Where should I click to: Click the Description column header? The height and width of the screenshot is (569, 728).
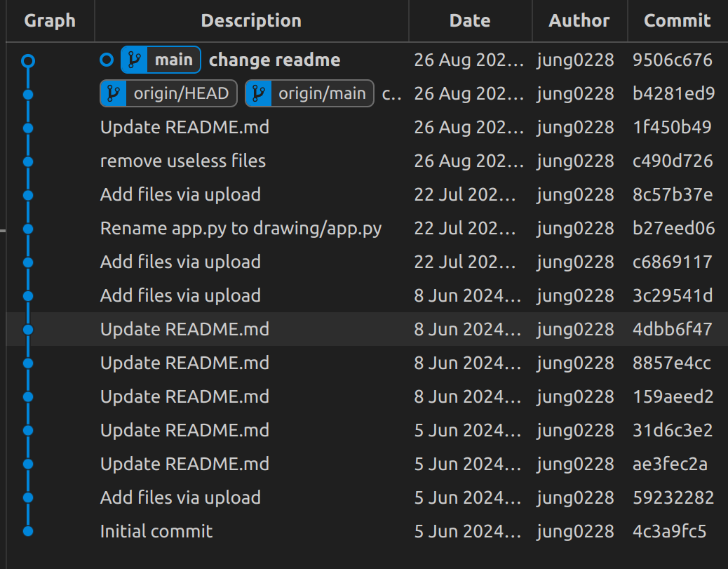[251, 20]
